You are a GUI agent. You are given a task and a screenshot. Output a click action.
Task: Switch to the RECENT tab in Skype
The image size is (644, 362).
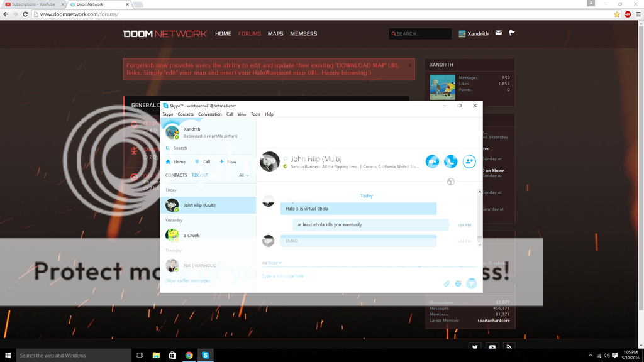[200, 175]
